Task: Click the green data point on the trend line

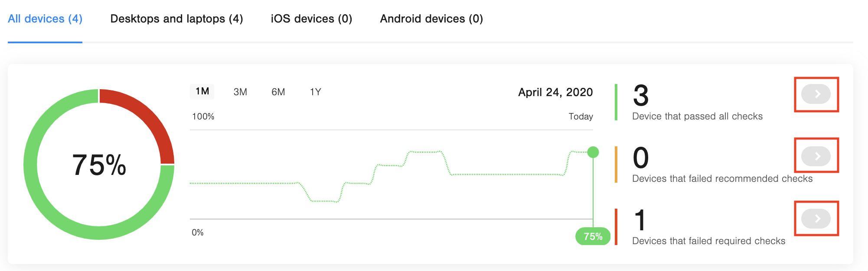Action: click(x=593, y=152)
